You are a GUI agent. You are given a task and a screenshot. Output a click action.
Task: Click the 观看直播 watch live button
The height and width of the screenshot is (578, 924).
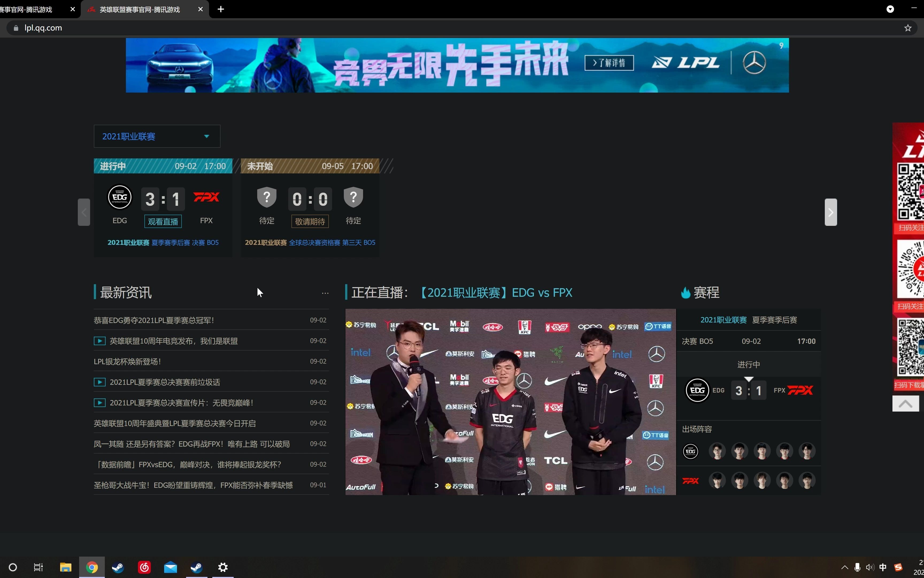click(x=163, y=221)
